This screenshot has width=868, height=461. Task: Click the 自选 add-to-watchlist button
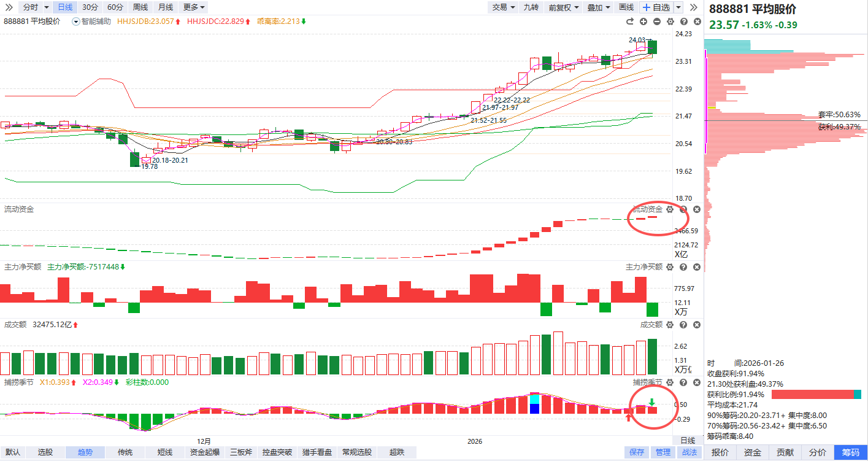pos(656,7)
